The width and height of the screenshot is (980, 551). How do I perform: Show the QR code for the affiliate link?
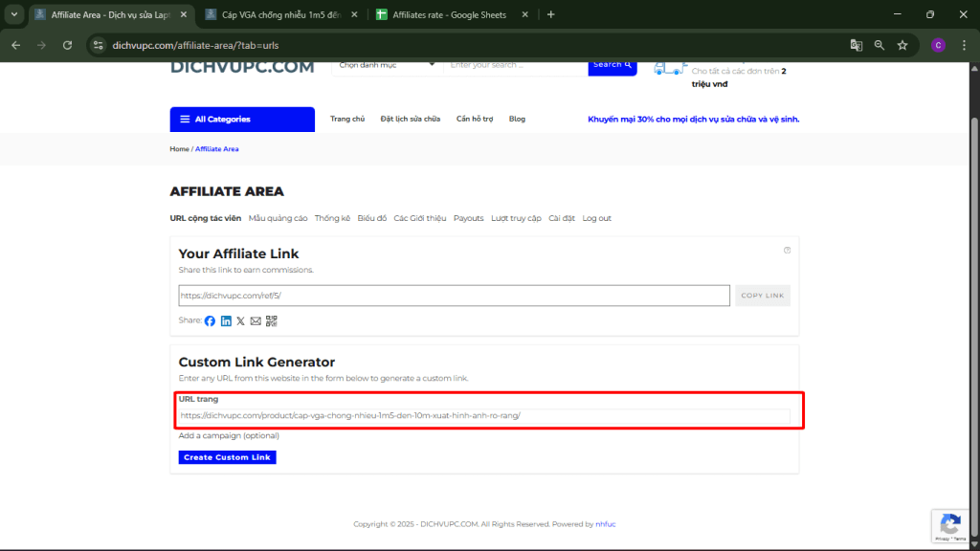[x=271, y=321]
